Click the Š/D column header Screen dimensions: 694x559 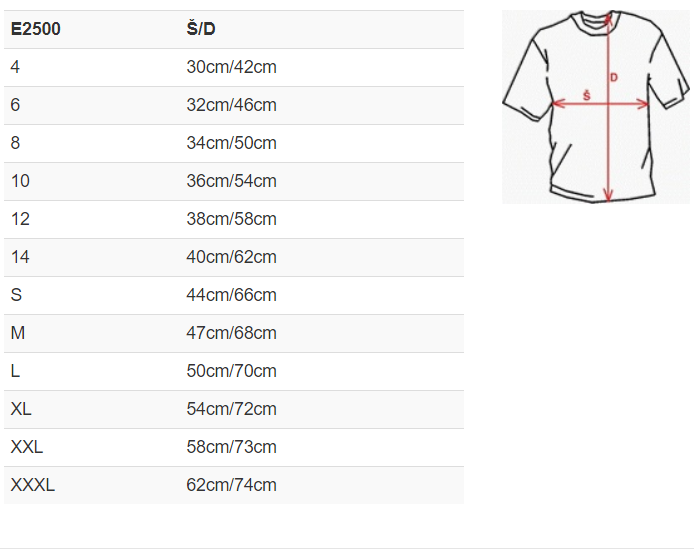pyautogui.click(x=201, y=29)
